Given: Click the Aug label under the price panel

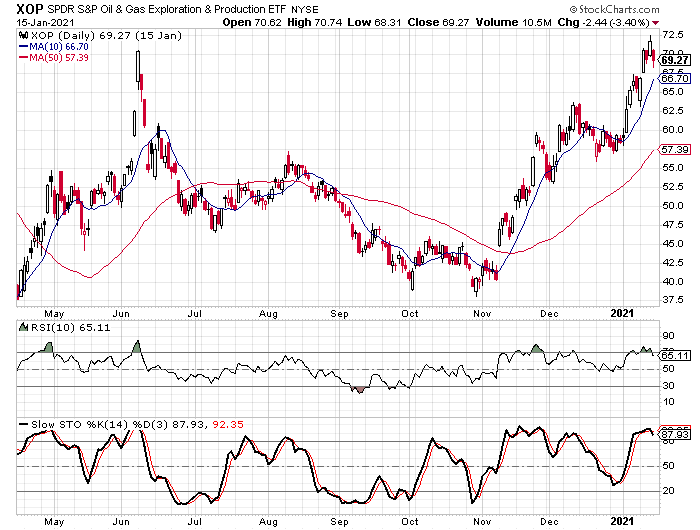Looking at the screenshot, I should tap(268, 314).
